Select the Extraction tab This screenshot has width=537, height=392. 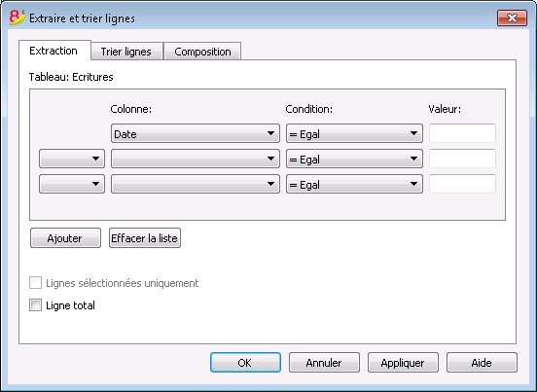[54, 51]
